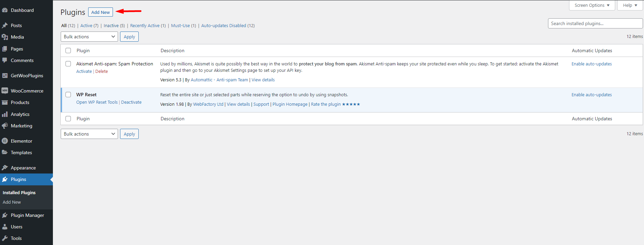Click the WooCommerce logo icon
This screenshot has width=644, height=245.
[5, 91]
